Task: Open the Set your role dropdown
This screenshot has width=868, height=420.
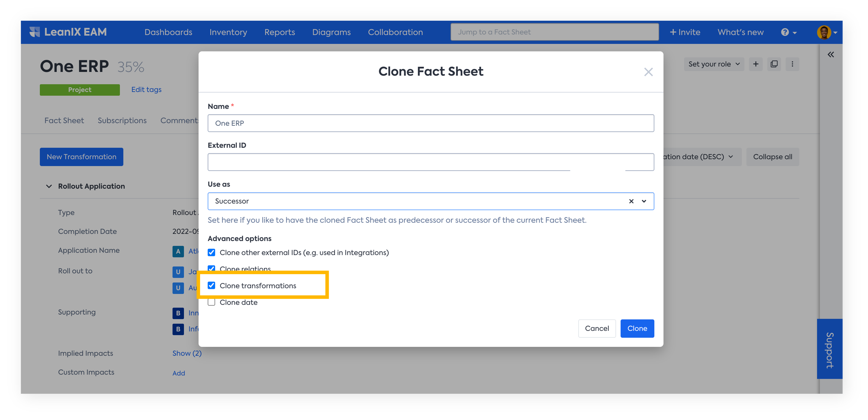Action: [714, 64]
